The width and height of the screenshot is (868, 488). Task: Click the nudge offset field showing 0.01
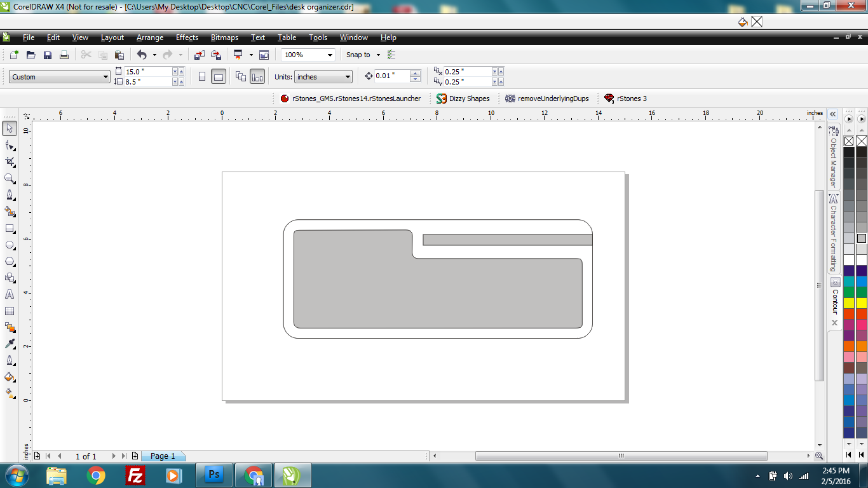click(x=392, y=76)
